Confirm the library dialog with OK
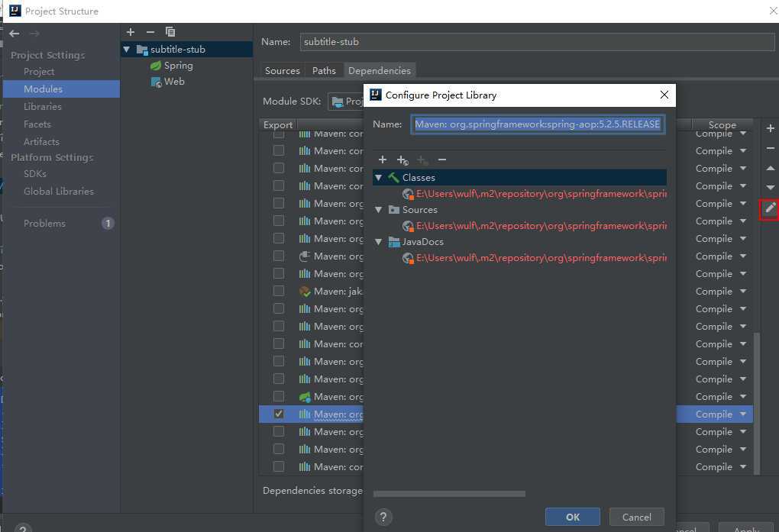Image resolution: width=779 pixels, height=532 pixels. point(572,517)
